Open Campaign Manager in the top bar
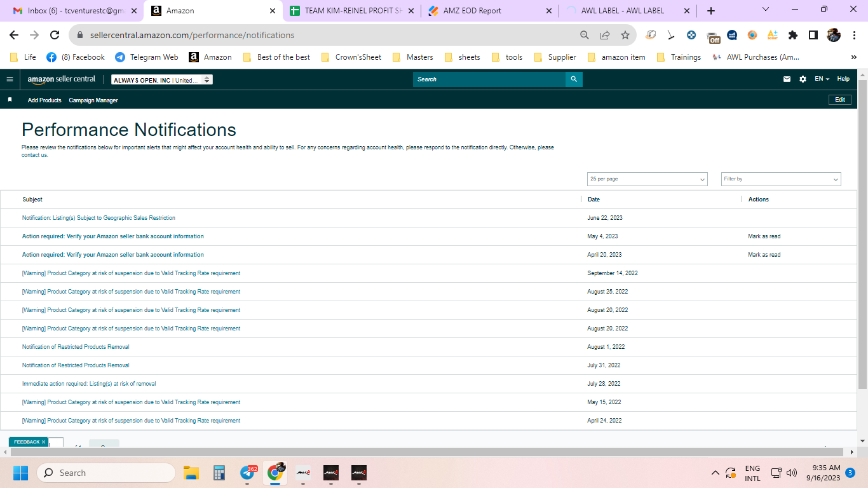This screenshot has width=868, height=488. [x=93, y=100]
